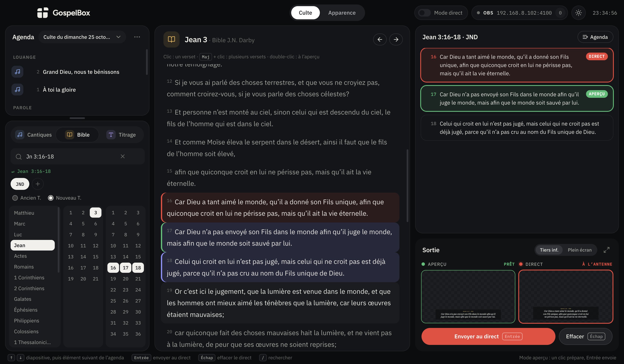Add another Bible version with plus icon

point(38,184)
